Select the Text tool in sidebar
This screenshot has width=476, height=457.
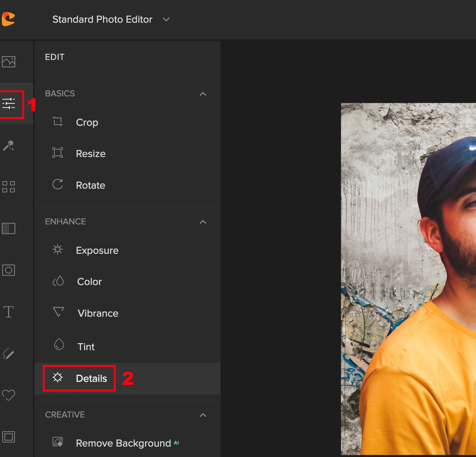9,312
